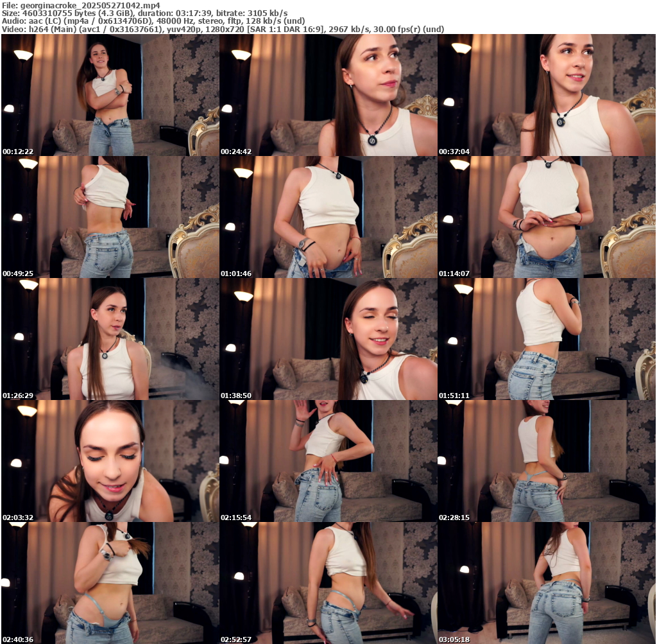
Task: Click the thumbnail frame stamped 00:12:22
Action: (110, 95)
